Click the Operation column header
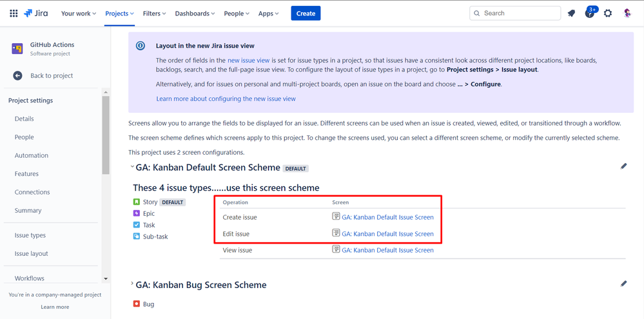Viewport: 644px width, 319px height. pos(235,202)
